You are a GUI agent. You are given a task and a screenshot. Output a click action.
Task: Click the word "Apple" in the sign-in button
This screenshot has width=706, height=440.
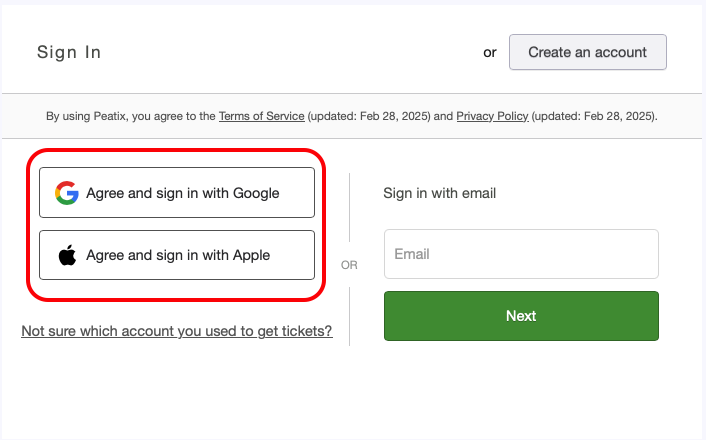pyautogui.click(x=251, y=255)
